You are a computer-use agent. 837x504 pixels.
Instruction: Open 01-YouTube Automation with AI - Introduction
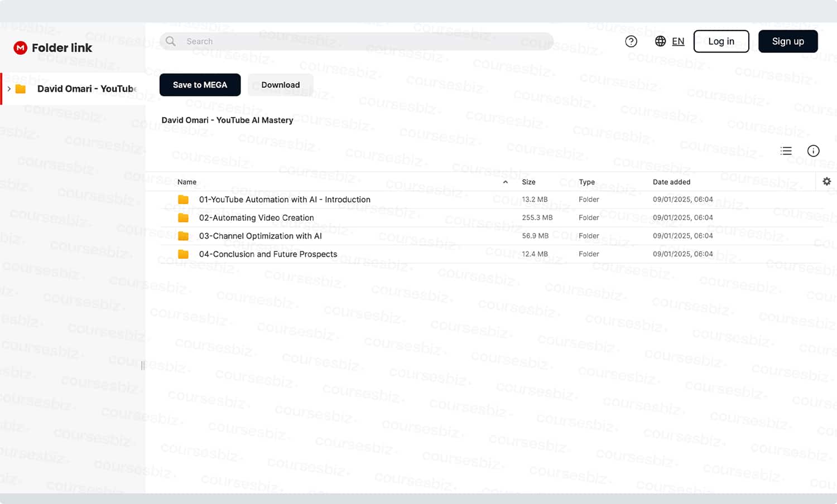[285, 200]
